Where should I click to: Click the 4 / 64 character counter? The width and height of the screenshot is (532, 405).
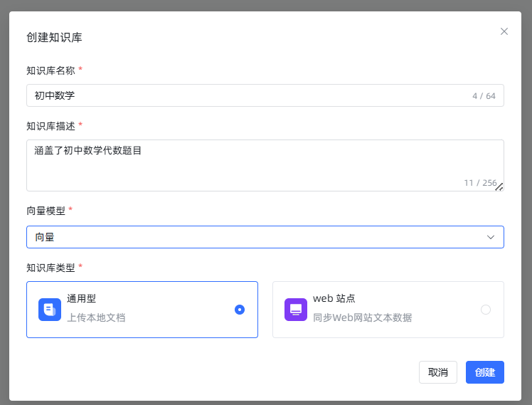click(484, 96)
